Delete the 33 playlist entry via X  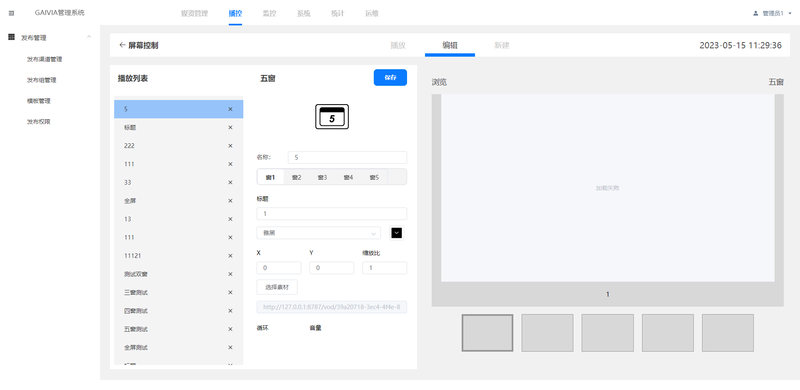pos(230,183)
